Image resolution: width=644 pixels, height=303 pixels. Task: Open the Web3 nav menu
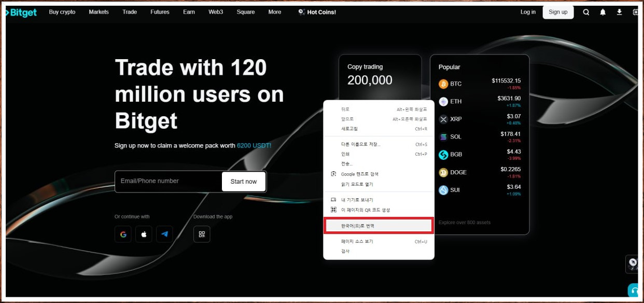pos(216,12)
